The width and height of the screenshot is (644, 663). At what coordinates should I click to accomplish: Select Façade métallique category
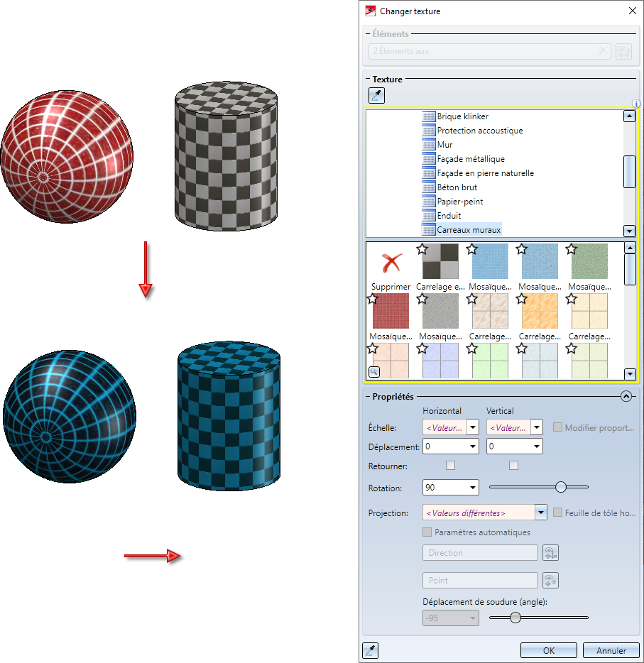pos(471,159)
